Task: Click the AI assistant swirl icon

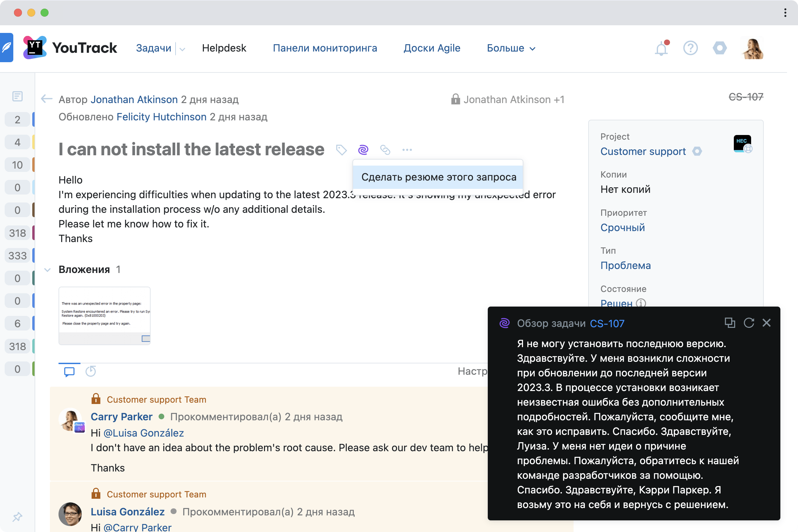Action: 363,150
